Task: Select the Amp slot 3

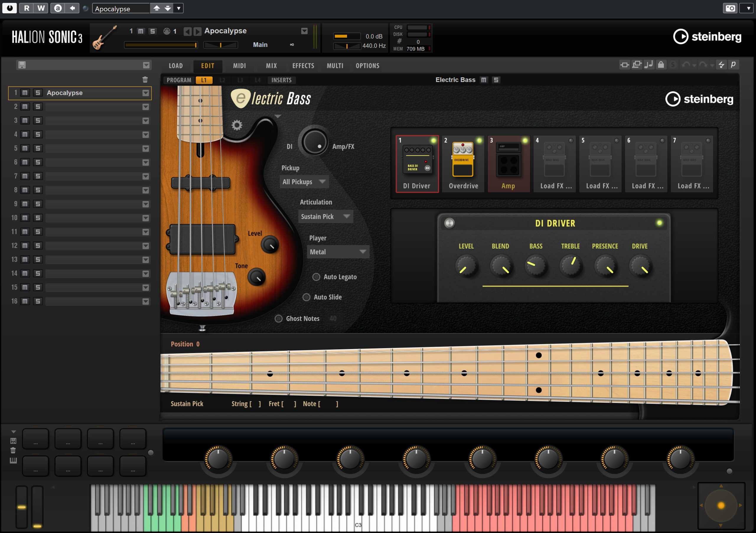Action: tap(509, 164)
